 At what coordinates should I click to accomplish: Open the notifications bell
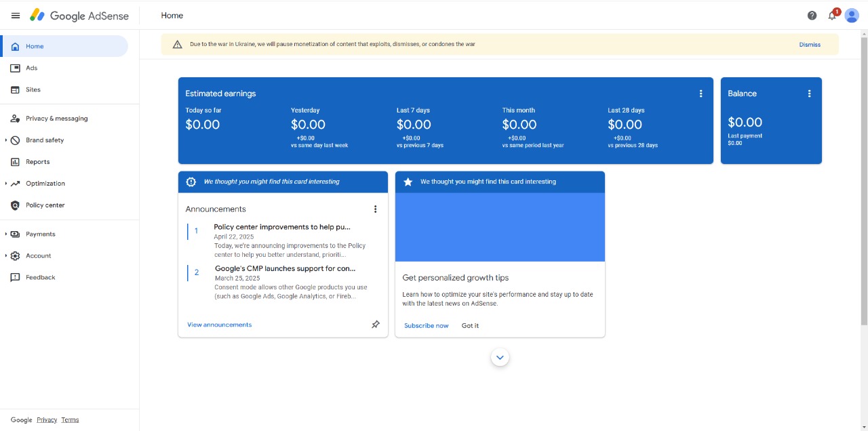pos(832,16)
